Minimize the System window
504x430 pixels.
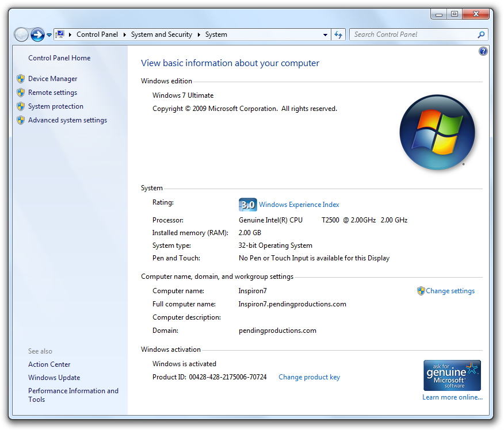coord(439,14)
